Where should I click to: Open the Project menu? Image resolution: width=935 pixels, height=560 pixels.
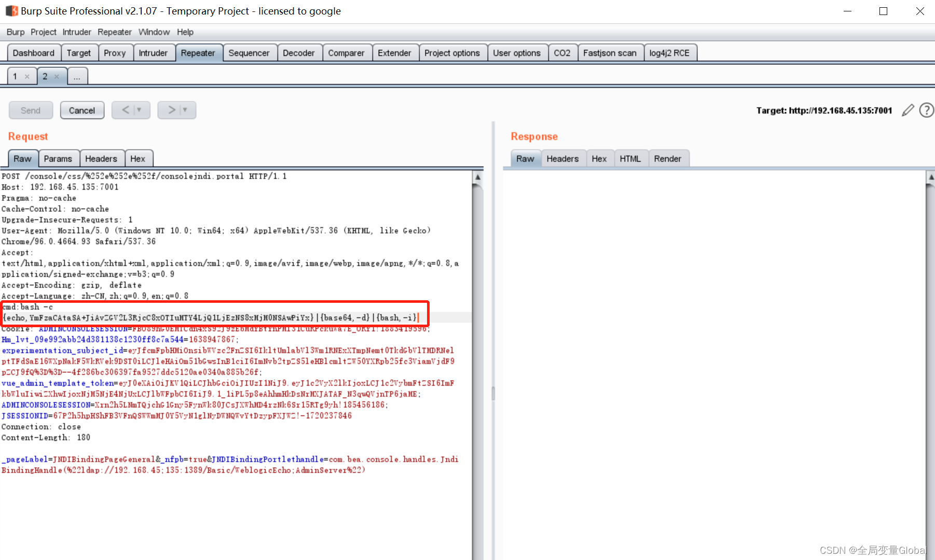(44, 32)
